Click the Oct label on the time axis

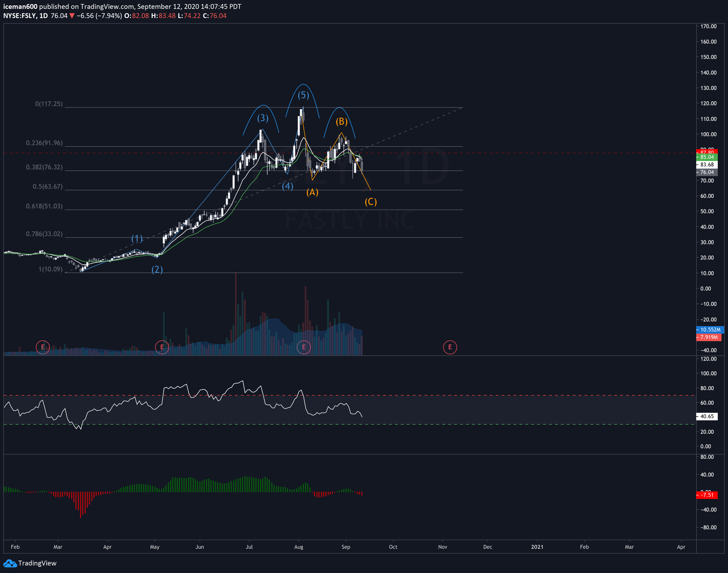pos(393,547)
